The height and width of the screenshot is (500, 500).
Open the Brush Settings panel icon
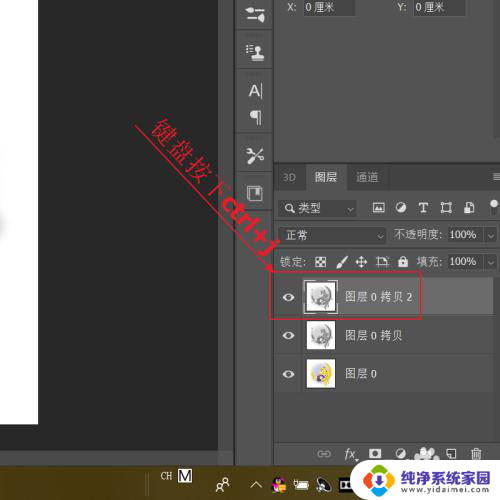click(255, 15)
